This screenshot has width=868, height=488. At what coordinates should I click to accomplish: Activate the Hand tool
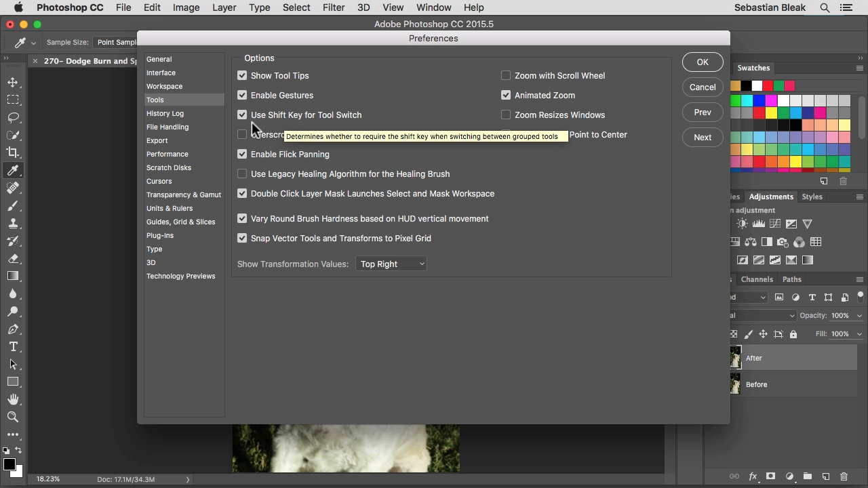[x=13, y=399]
